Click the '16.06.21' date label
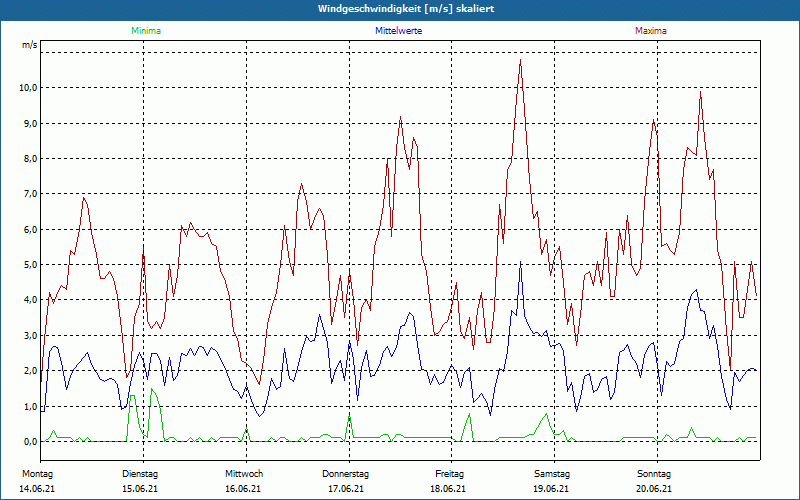800x500 pixels. coord(243,489)
